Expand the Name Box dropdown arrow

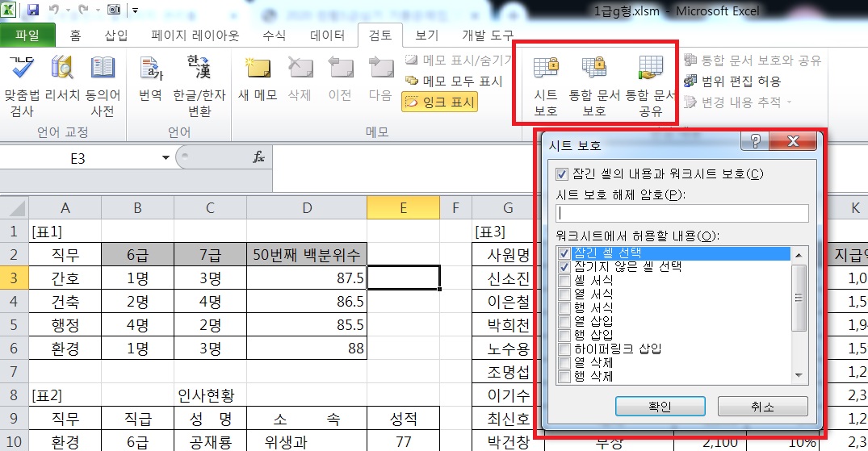[166, 158]
